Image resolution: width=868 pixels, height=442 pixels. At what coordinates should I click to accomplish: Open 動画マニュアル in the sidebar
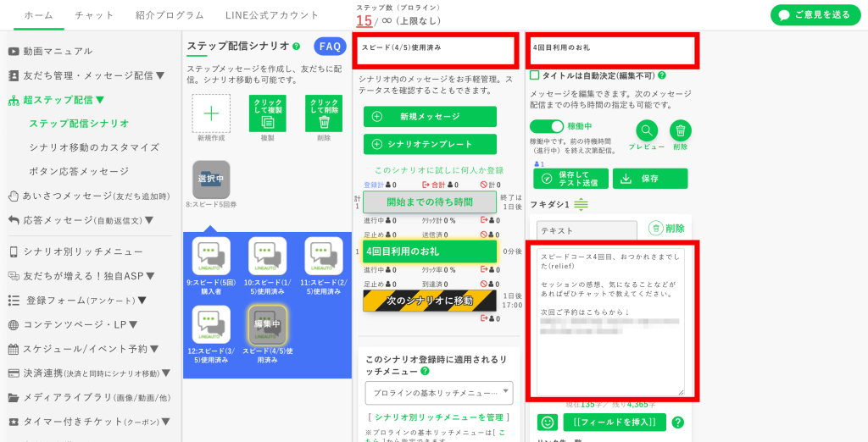coord(50,52)
